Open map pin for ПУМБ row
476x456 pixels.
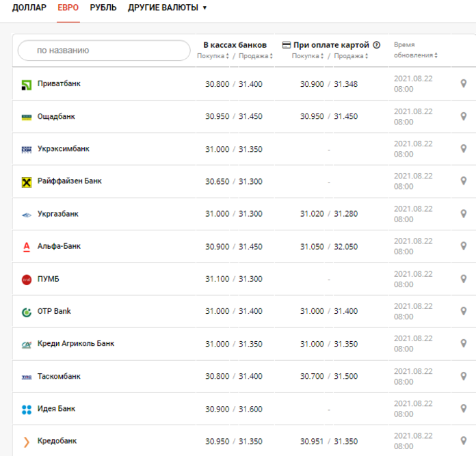[463, 279]
